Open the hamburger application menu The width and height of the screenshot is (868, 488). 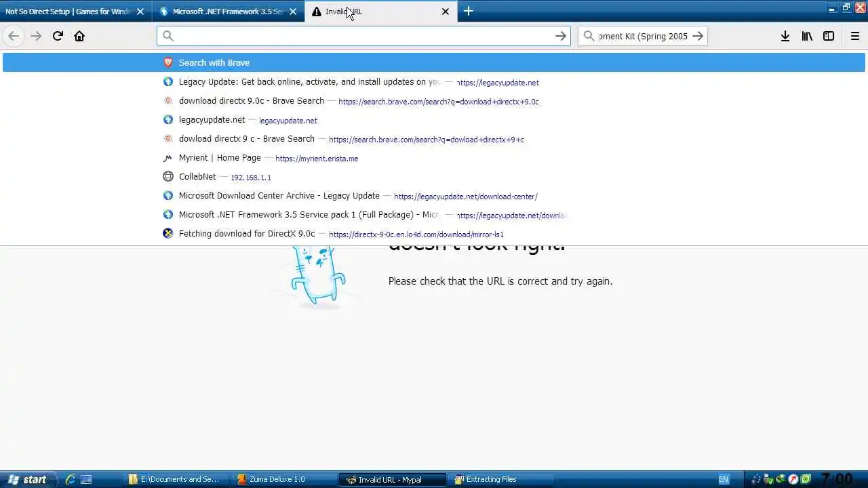click(855, 36)
